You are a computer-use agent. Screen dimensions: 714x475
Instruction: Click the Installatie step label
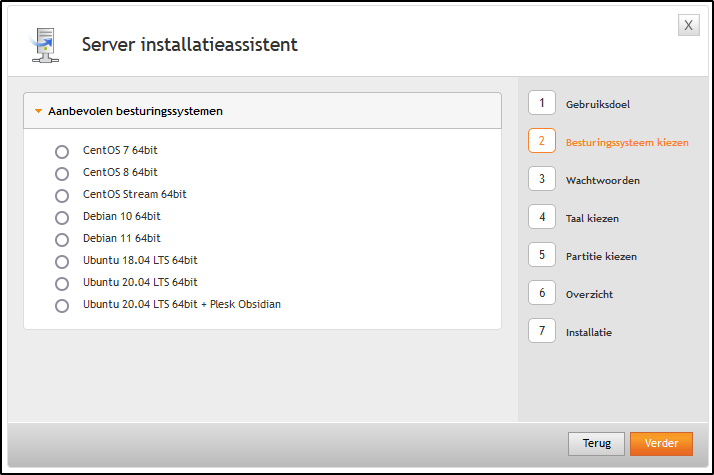pos(589,332)
